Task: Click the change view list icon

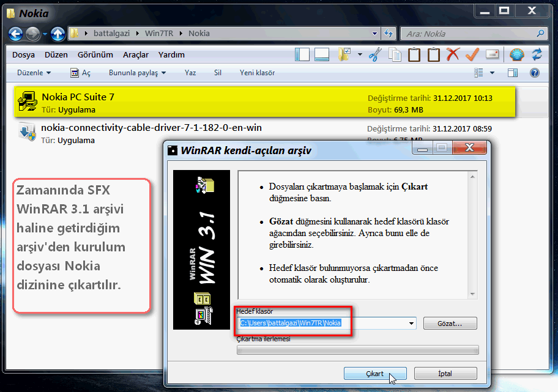Action: [478, 73]
